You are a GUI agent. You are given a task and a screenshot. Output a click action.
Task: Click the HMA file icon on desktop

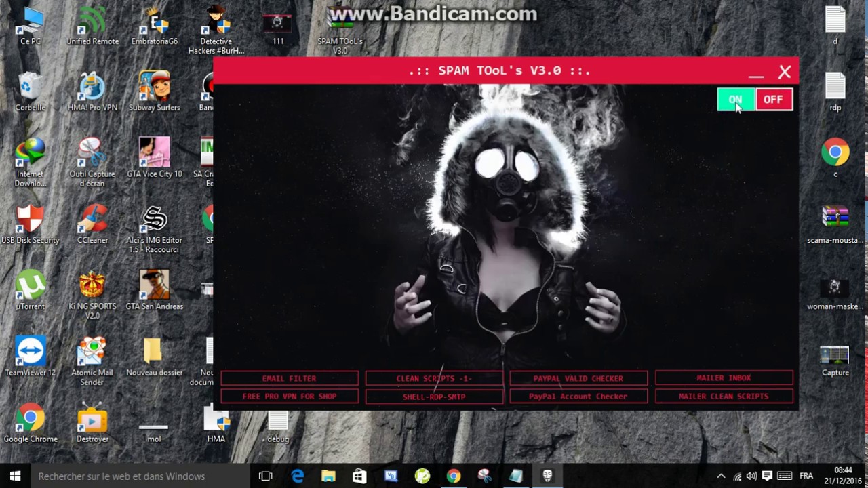click(x=216, y=423)
